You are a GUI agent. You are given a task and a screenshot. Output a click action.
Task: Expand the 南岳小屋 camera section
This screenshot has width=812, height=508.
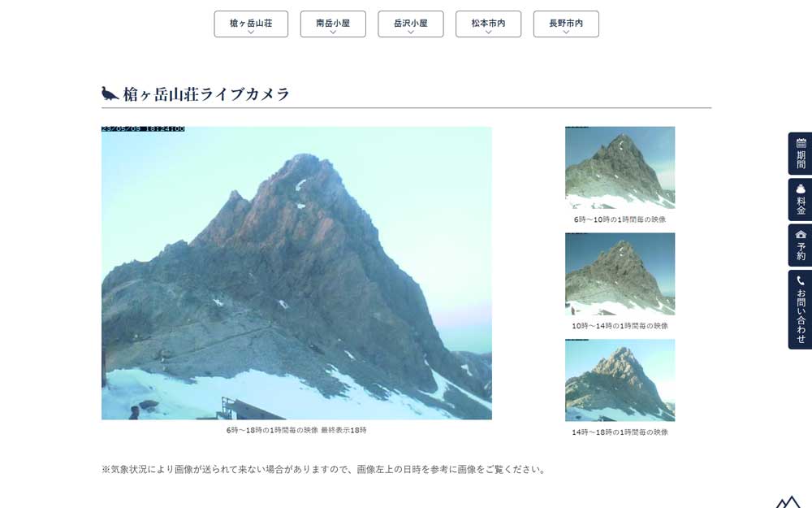pyautogui.click(x=333, y=24)
